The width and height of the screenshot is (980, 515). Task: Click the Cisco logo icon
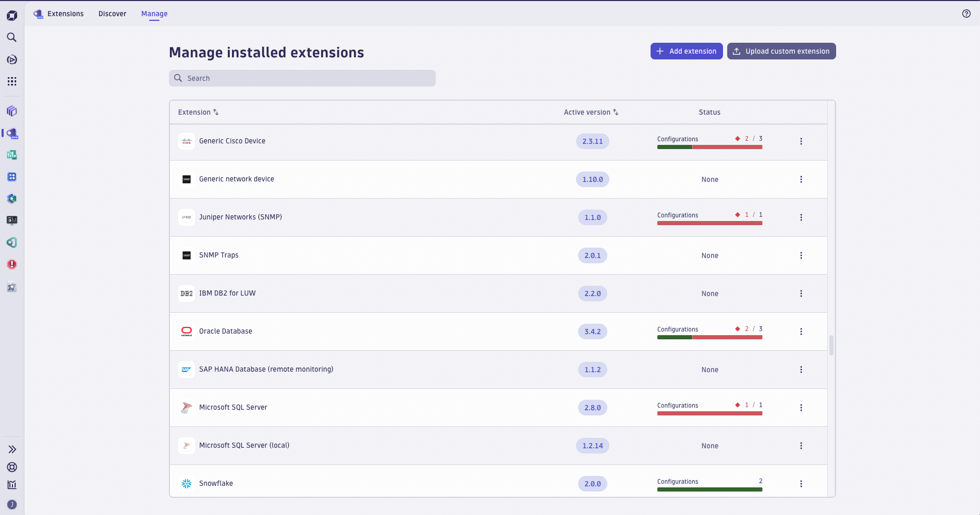[x=187, y=141]
